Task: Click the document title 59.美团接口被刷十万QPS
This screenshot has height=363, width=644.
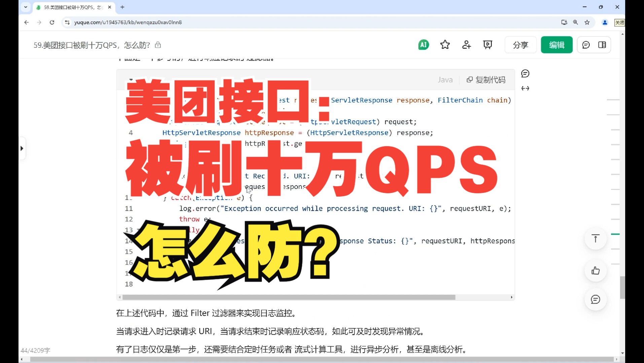Action: tap(92, 45)
